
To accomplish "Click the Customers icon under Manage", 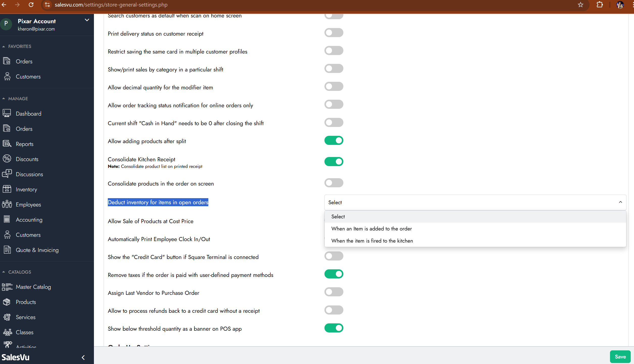I will point(7,235).
